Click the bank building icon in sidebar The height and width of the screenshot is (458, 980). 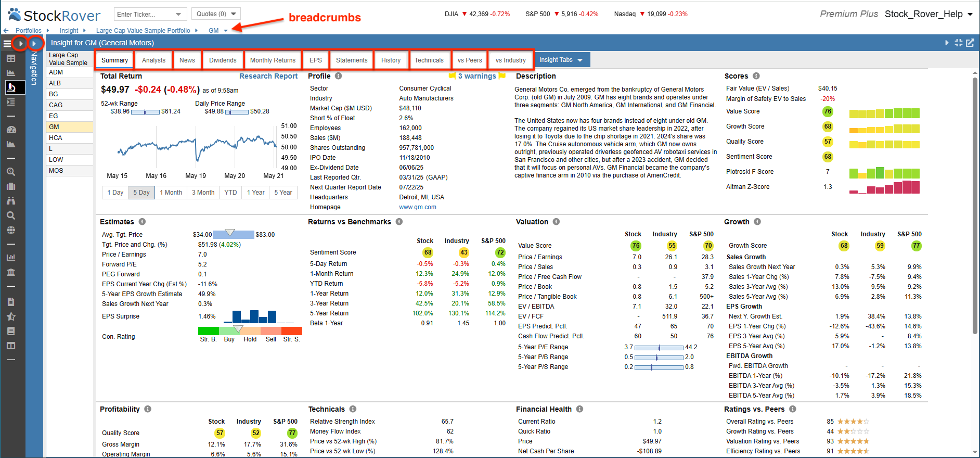11,272
